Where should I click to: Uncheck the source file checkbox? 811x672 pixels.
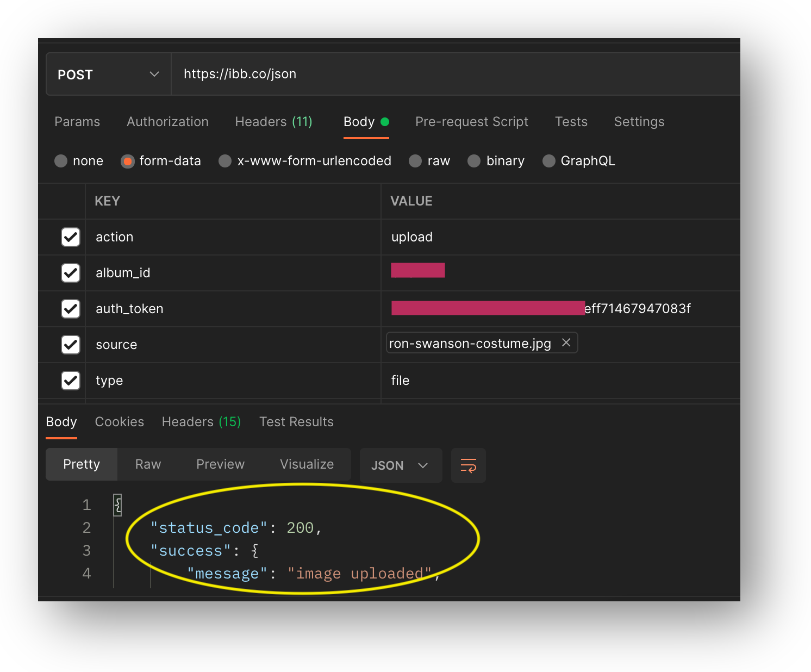pyautogui.click(x=71, y=345)
